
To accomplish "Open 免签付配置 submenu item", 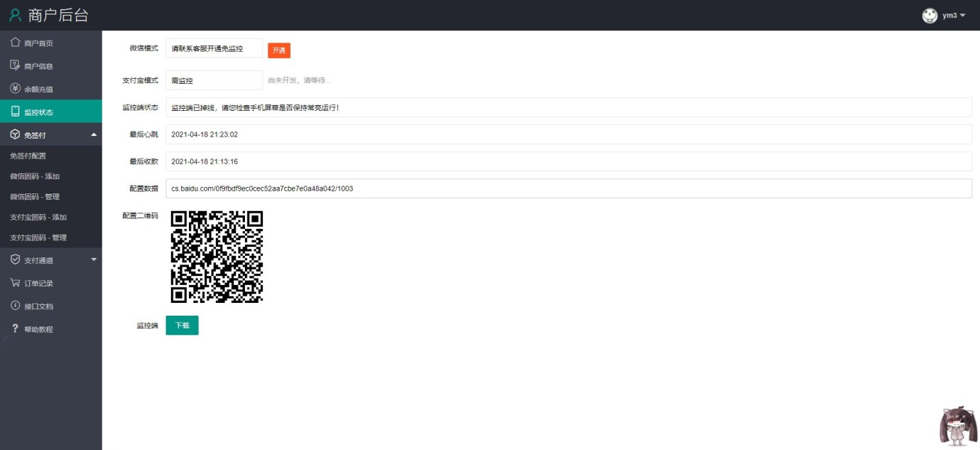I will (51, 156).
